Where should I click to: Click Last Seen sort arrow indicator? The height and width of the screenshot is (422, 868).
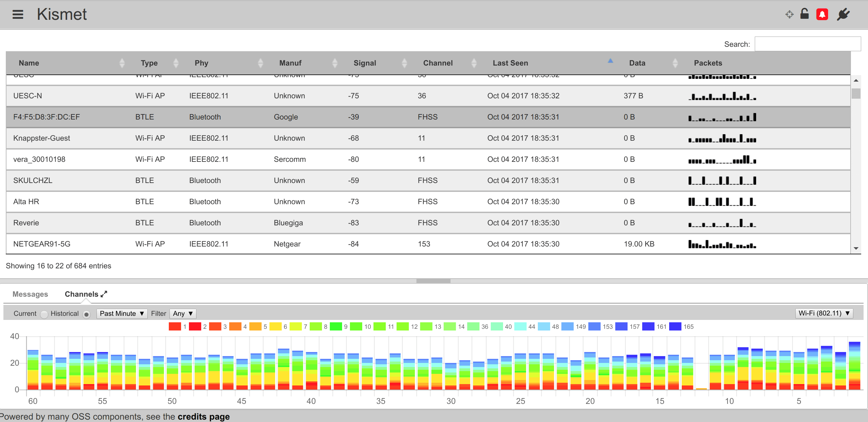click(610, 61)
